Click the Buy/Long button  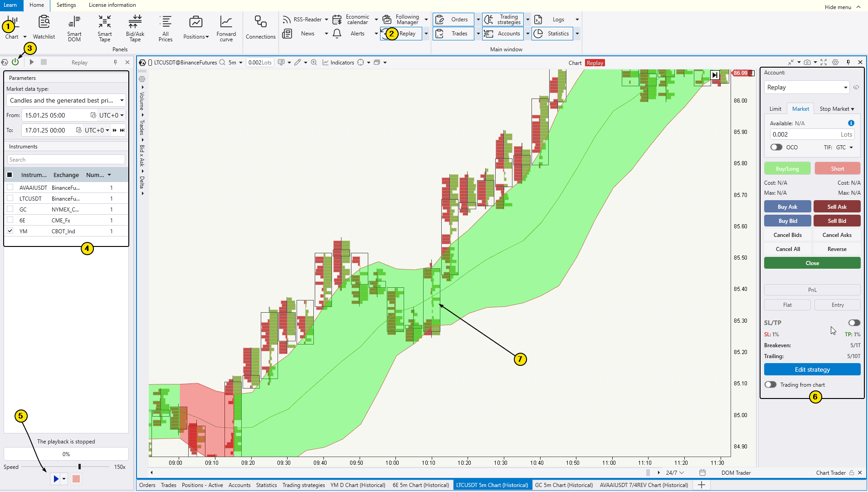[787, 168]
